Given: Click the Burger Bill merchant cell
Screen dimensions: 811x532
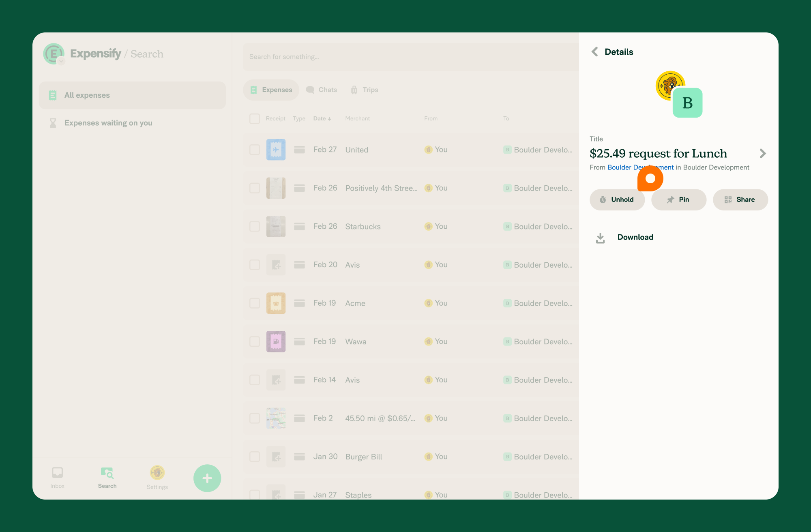Looking at the screenshot, I should coord(363,457).
